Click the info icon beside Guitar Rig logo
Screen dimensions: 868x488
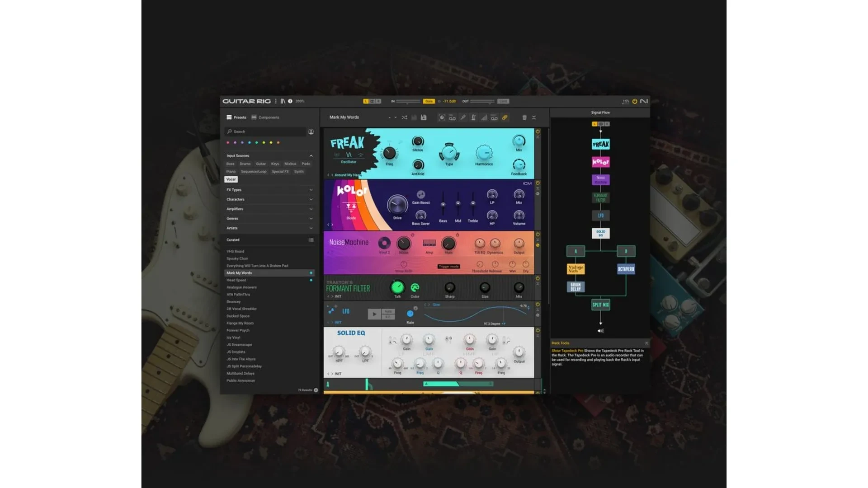(x=290, y=101)
